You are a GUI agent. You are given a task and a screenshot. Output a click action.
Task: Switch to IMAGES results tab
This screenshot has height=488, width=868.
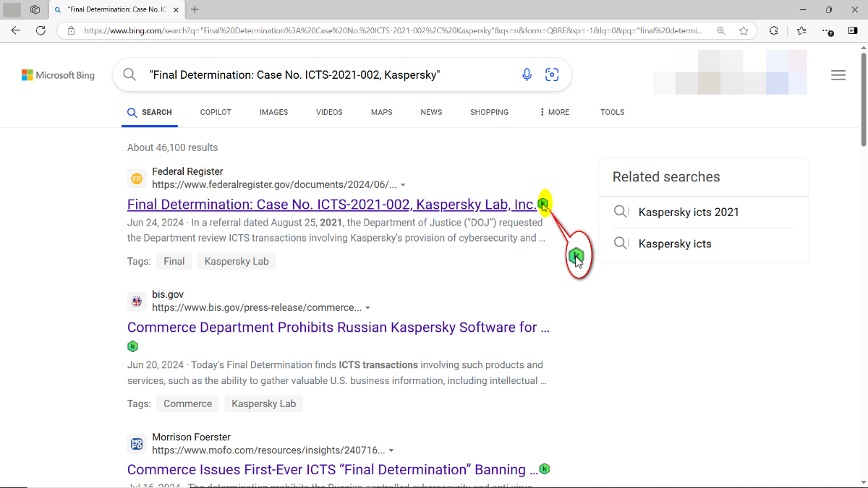point(273,112)
